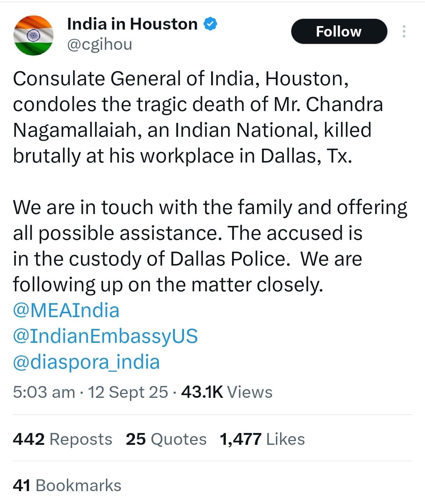Go to the @diaspora_india mention
Viewport: 425px width, 504px height.
(86, 362)
